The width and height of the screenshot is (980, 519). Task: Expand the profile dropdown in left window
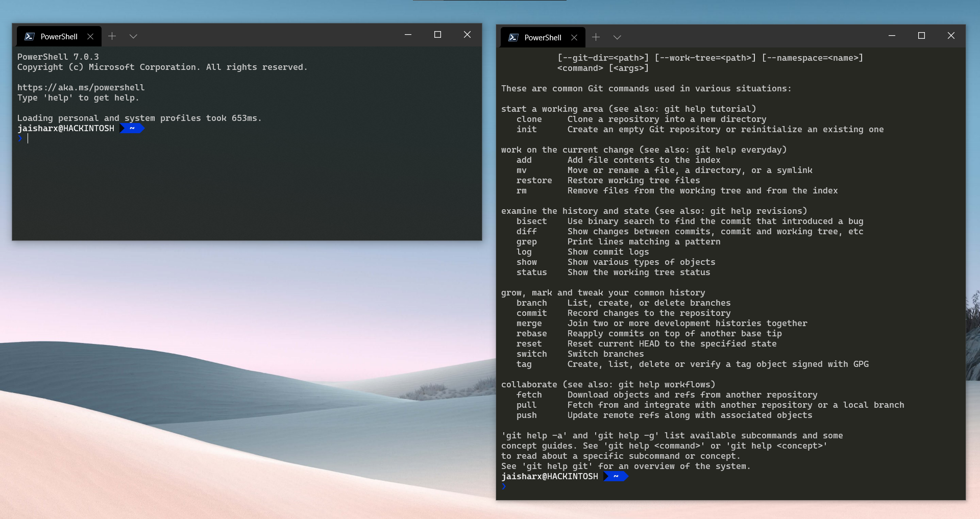click(134, 36)
